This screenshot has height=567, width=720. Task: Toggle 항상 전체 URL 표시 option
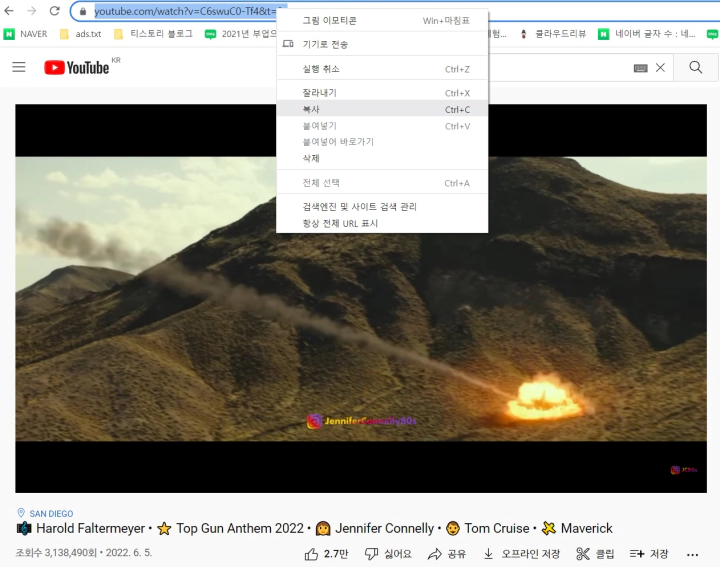click(382, 224)
